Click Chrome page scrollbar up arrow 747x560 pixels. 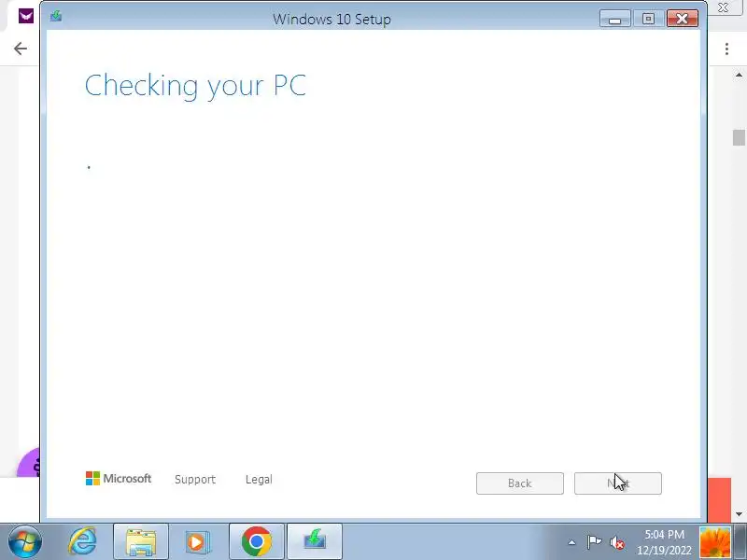pyautogui.click(x=739, y=75)
